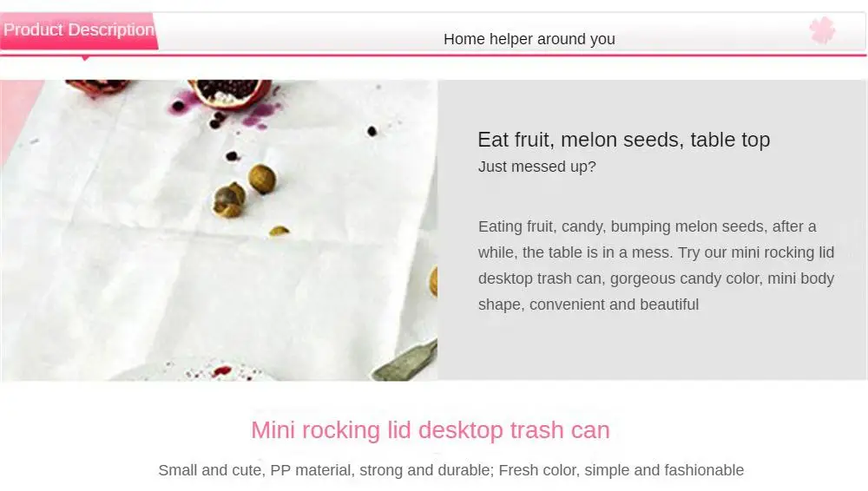
Task: Open the "Mini rocking lid desktop trash can" title
Action: click(431, 430)
